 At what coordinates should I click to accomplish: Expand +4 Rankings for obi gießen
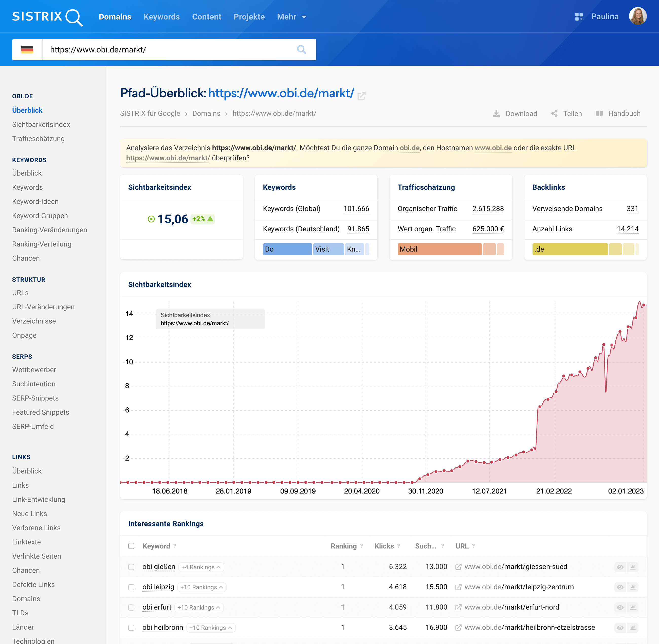pyautogui.click(x=201, y=567)
